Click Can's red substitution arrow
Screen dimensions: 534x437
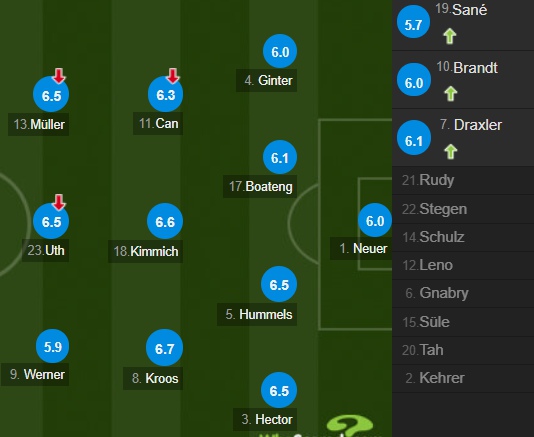tap(173, 76)
